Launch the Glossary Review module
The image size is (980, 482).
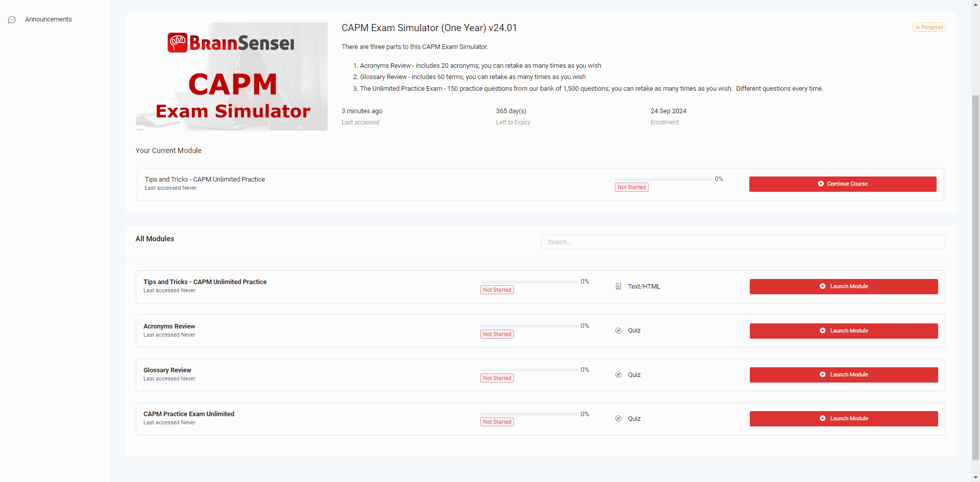(844, 375)
